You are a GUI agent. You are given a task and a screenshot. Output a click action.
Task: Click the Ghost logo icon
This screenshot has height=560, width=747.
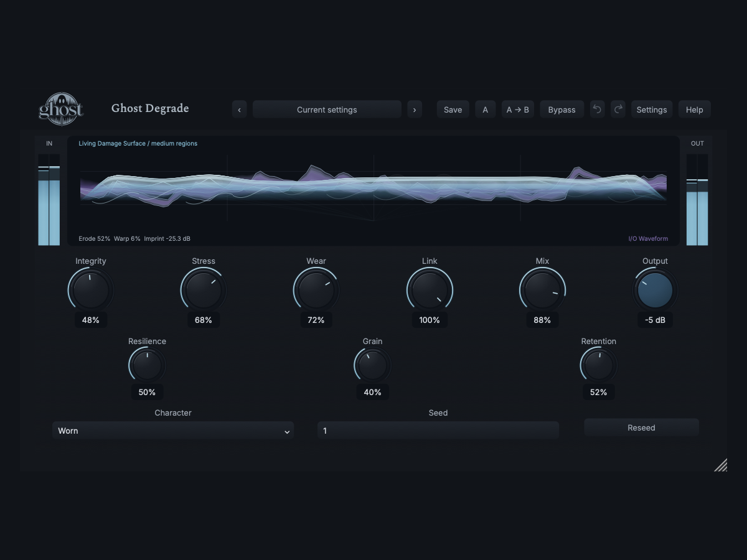(x=61, y=110)
